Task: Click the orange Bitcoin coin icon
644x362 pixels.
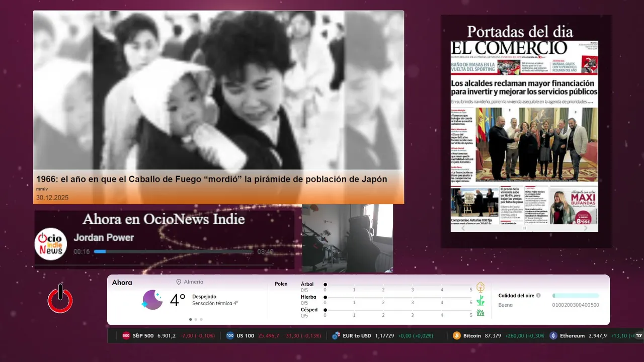Action: click(x=457, y=336)
